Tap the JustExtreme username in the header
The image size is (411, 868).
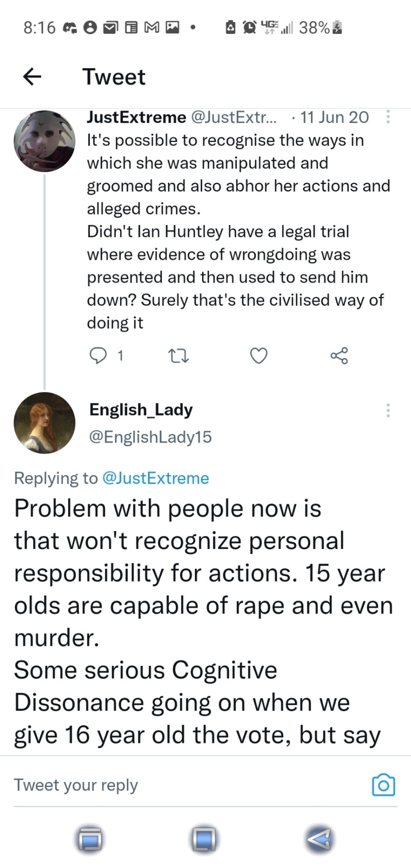pyautogui.click(x=136, y=117)
